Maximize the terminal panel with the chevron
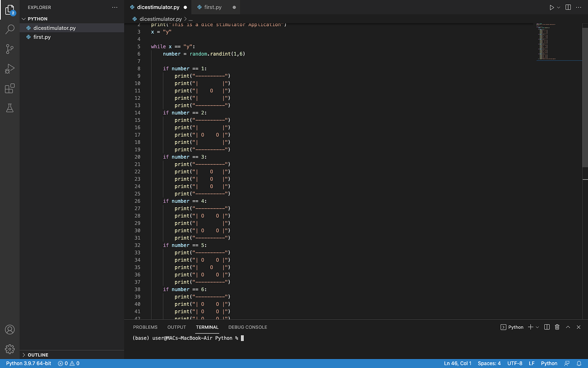588x368 pixels. click(x=568, y=327)
